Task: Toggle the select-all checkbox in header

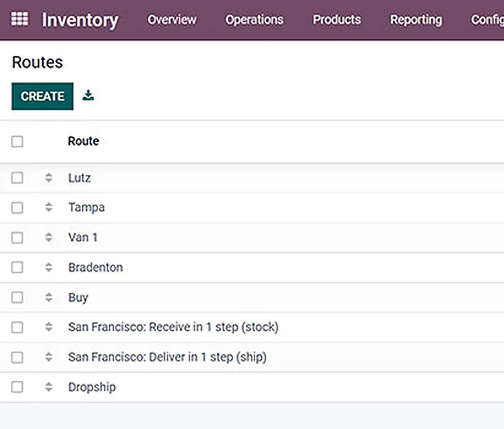Action: (17, 142)
